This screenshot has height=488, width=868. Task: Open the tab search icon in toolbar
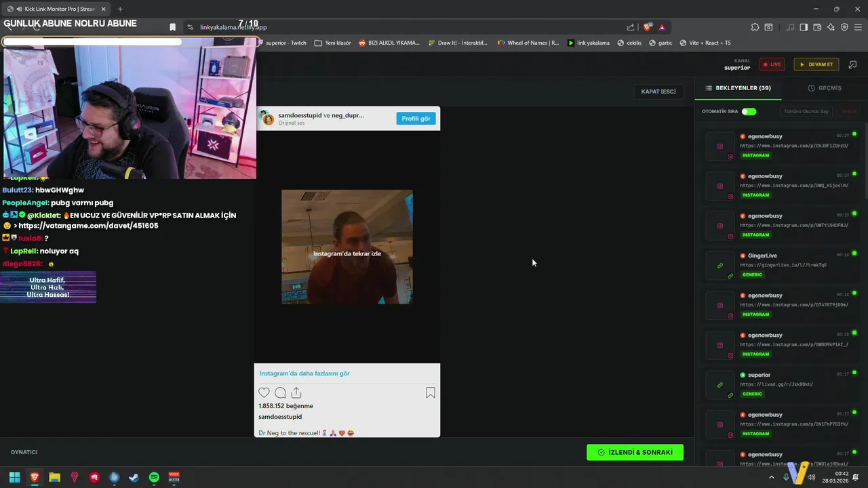click(768, 27)
